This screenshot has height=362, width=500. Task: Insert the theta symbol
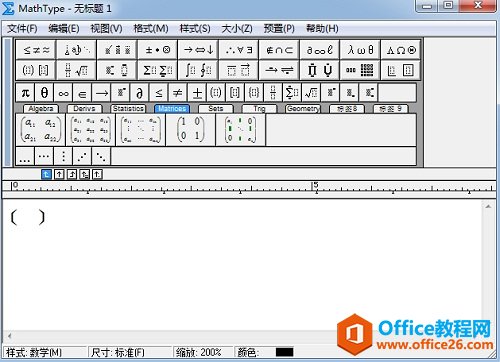pos(44,93)
